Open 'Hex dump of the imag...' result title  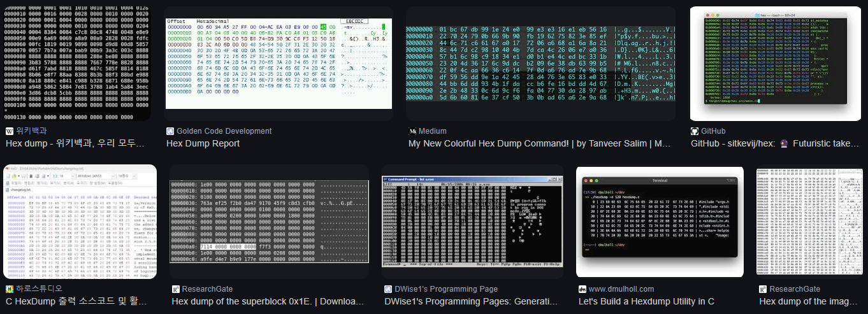[x=809, y=301]
